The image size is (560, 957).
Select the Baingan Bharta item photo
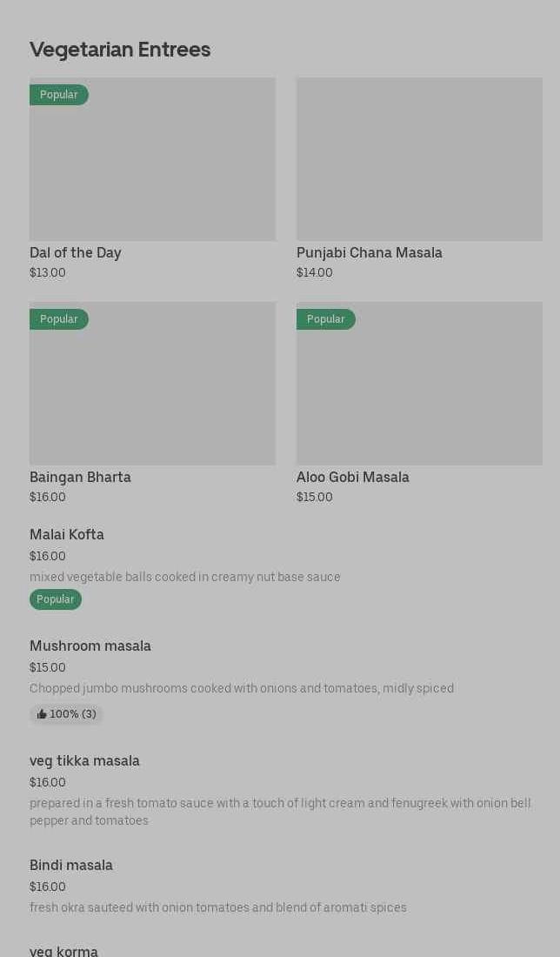pyautogui.click(x=152, y=384)
